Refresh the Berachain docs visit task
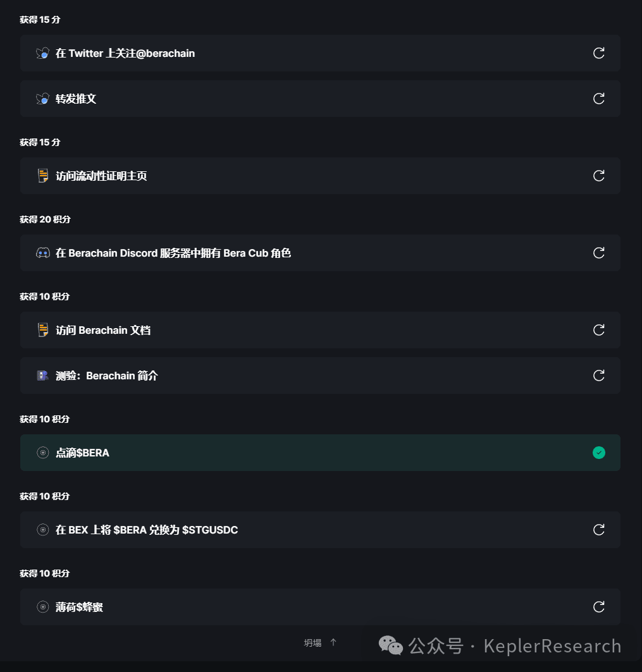The height and width of the screenshot is (672, 642). (598, 329)
